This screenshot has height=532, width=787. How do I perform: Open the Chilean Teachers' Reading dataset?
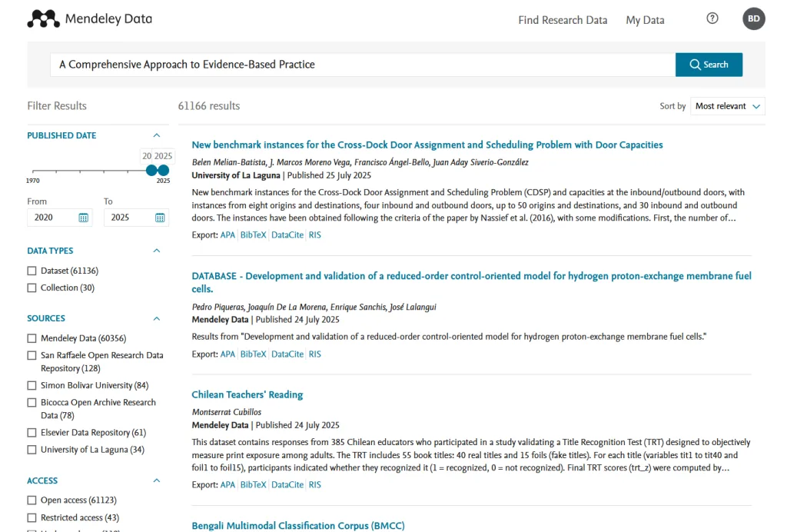pyautogui.click(x=247, y=394)
